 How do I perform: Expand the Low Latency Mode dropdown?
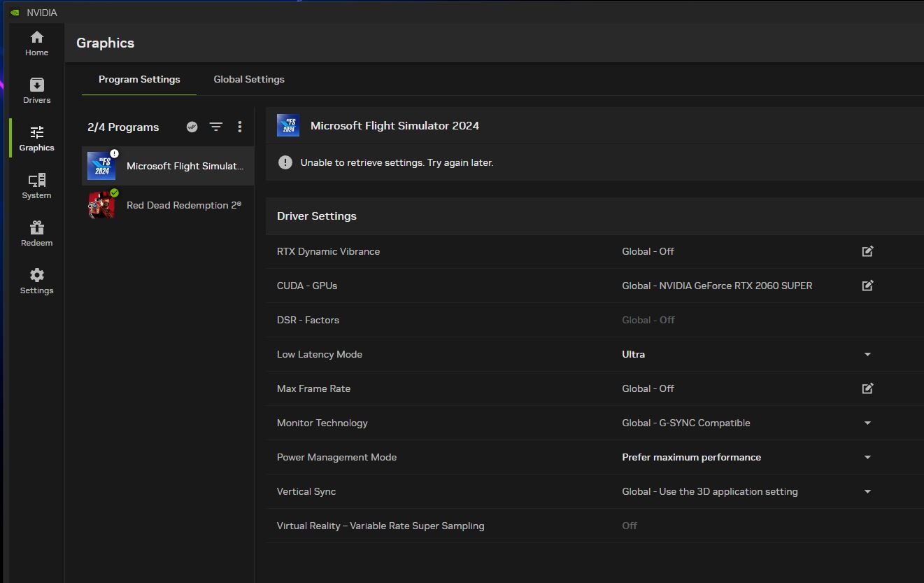point(867,354)
